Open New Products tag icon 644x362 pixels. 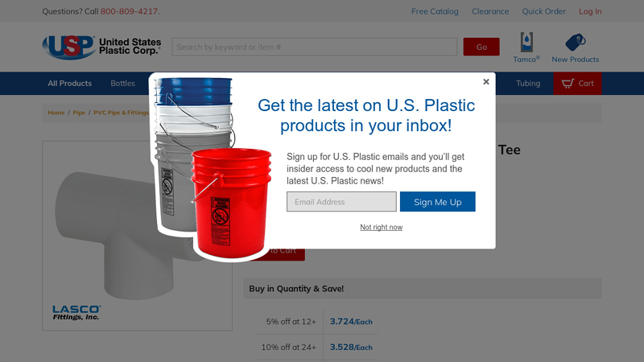[x=575, y=42]
